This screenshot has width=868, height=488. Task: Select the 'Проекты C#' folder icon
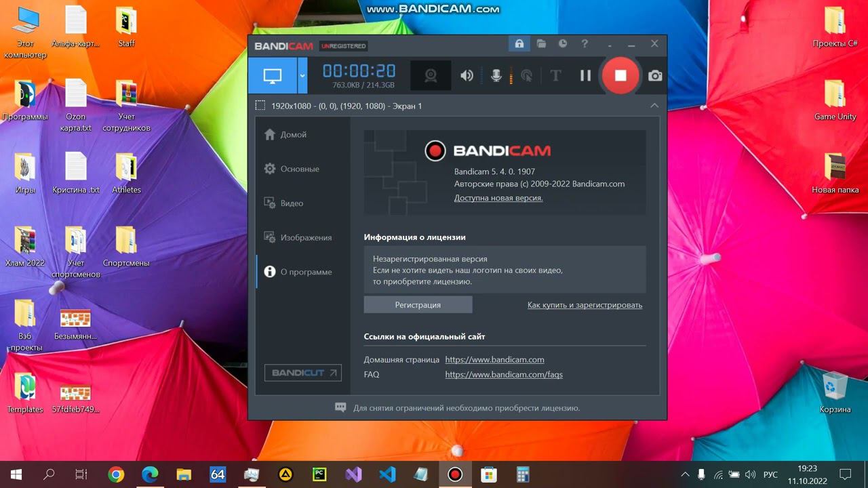tap(835, 27)
